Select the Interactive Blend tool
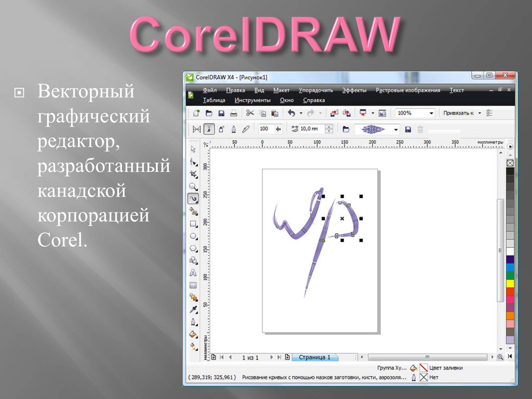532x399 pixels. click(x=193, y=297)
